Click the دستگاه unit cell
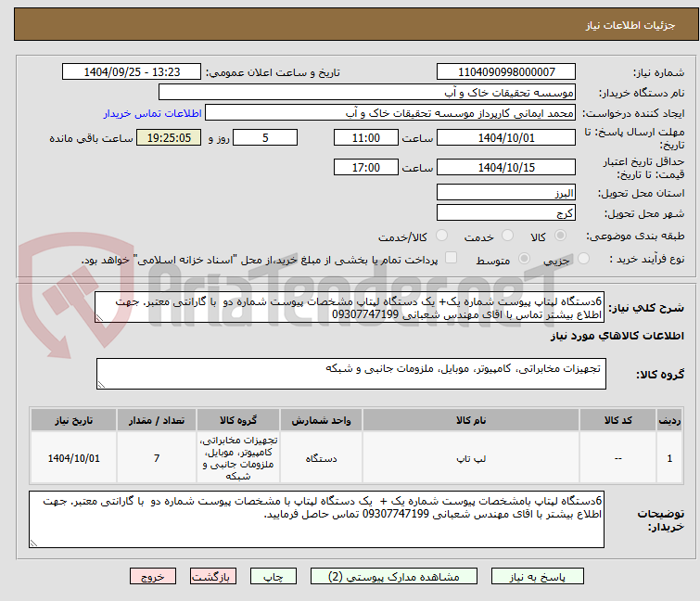Viewport: 700px width, 601px height. 322,458
